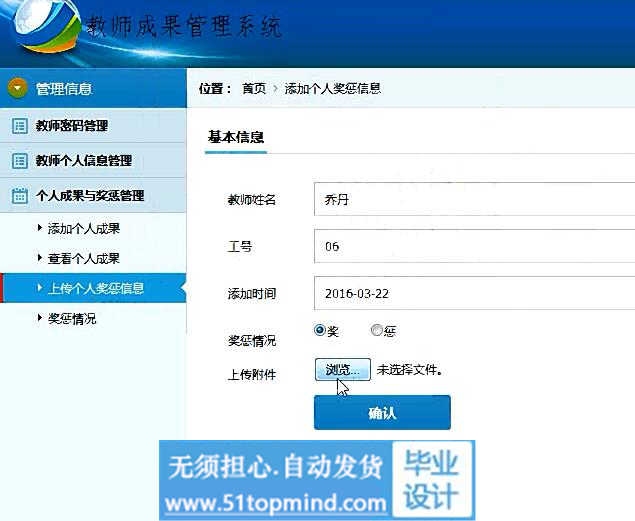Go to 首页 in the breadcrumb

click(x=254, y=89)
